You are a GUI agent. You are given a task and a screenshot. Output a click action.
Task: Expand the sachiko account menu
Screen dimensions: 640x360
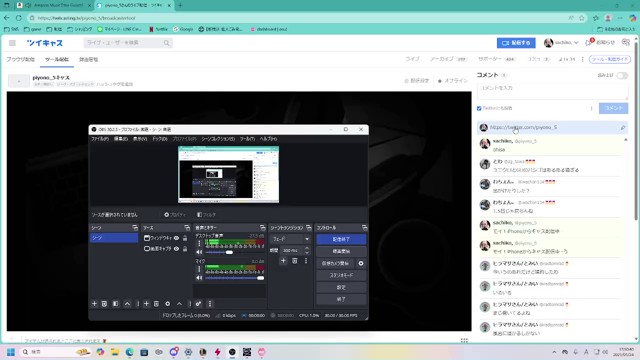pos(561,42)
